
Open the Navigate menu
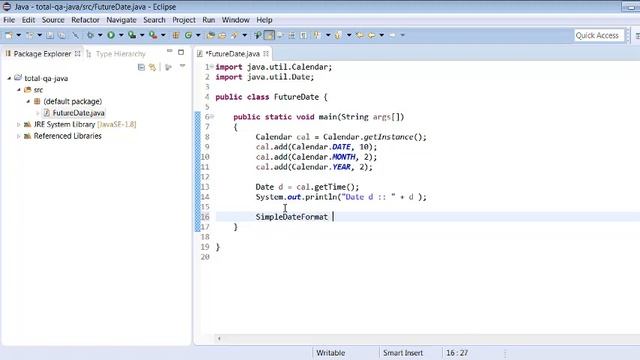point(121,20)
